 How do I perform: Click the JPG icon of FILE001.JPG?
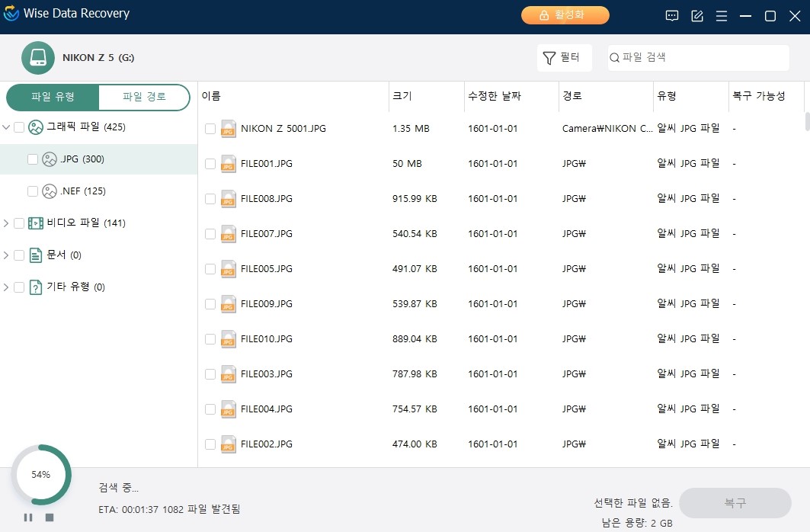[228, 163]
